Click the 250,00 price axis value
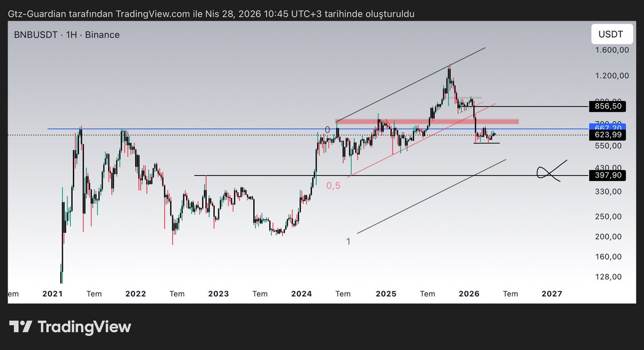The width and height of the screenshot is (644, 350). [x=609, y=216]
